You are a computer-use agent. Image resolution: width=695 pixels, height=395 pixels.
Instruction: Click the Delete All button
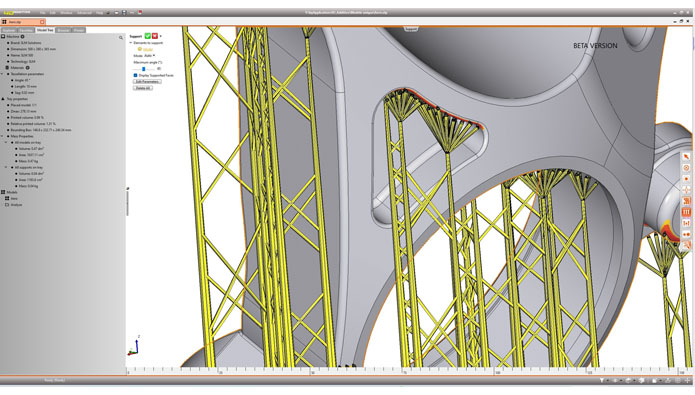click(142, 88)
